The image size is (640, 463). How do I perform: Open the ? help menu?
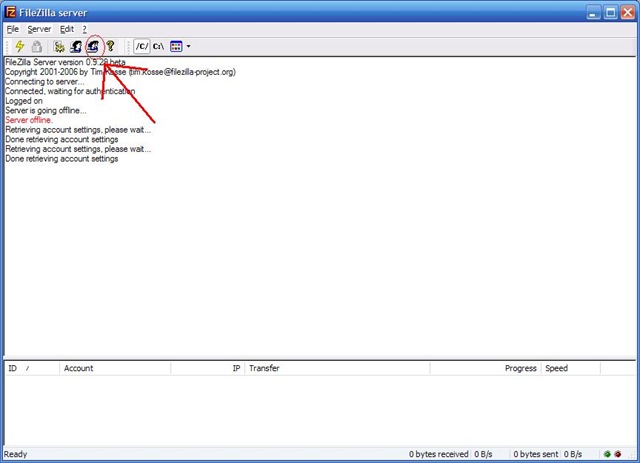tap(84, 29)
